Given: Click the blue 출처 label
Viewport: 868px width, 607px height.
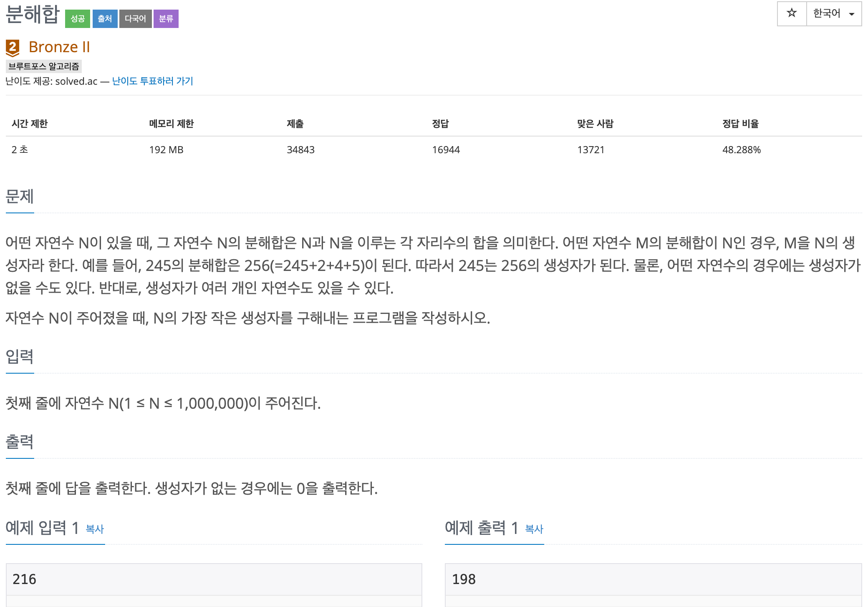Looking at the screenshot, I should (x=105, y=19).
